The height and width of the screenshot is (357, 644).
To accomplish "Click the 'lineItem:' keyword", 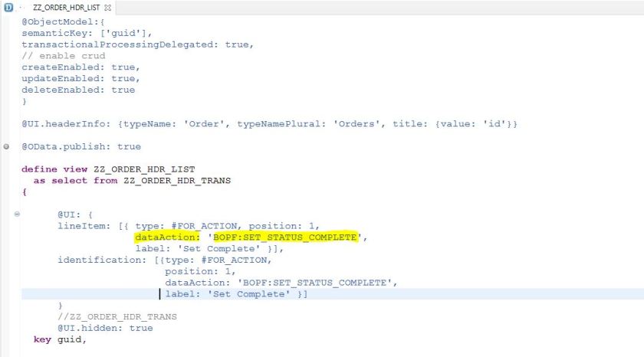I will [84, 226].
